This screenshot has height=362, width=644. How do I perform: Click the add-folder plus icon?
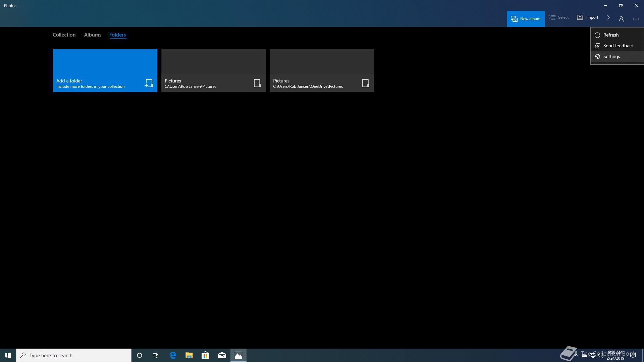(x=149, y=83)
